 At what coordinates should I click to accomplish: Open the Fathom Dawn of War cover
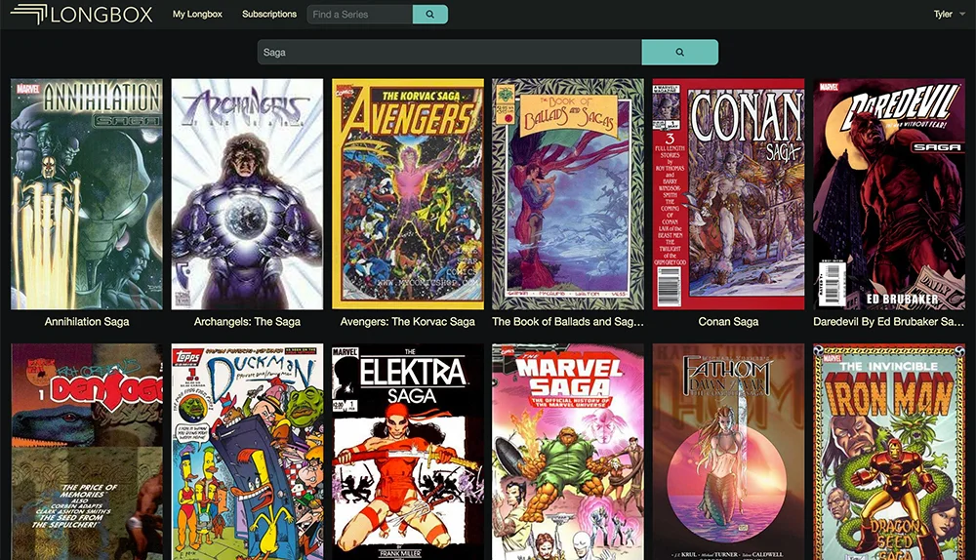(728, 452)
